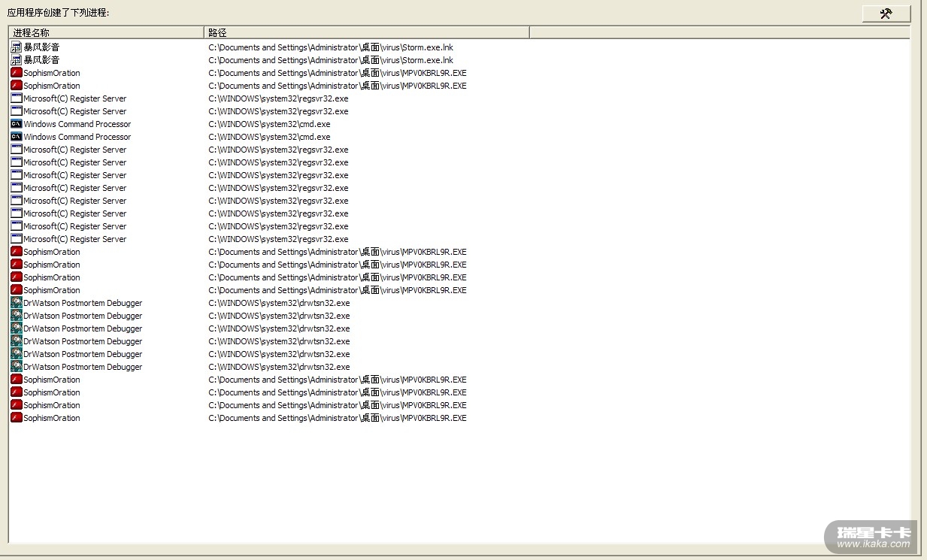This screenshot has height=560, width=927.
Task: Select the first Windows Command Processor entry
Action: [x=77, y=124]
